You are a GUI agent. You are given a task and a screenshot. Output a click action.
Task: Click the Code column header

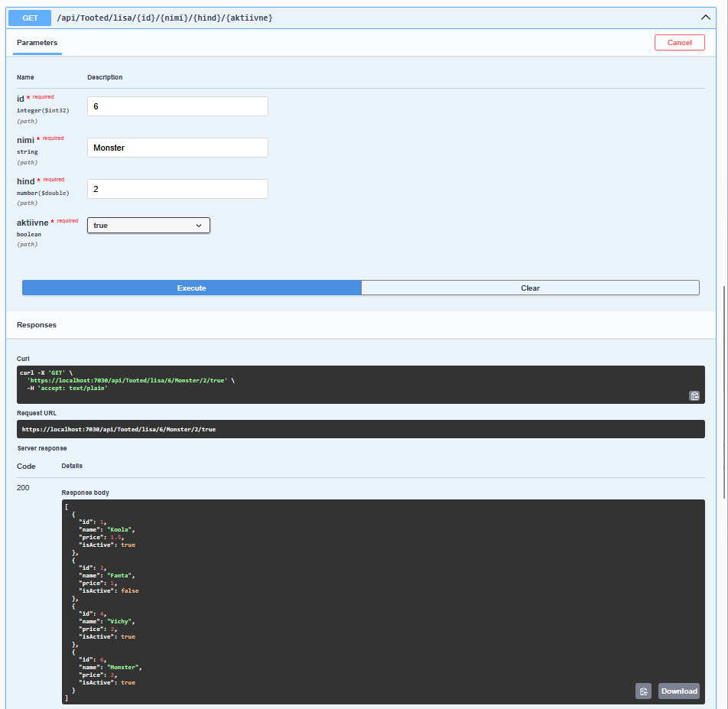26,467
